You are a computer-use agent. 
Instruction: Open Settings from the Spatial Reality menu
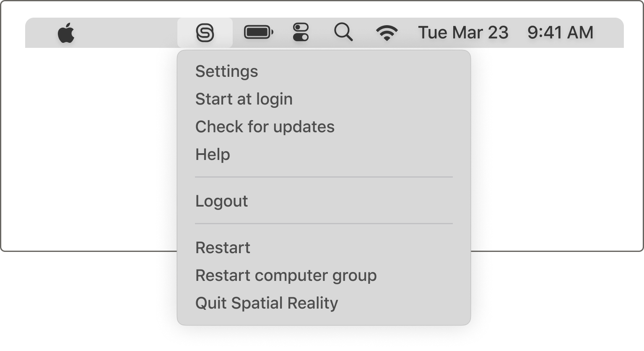click(226, 71)
